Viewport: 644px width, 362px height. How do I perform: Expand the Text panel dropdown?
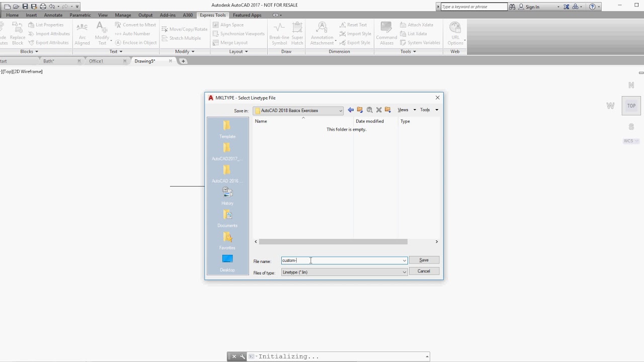(x=116, y=51)
